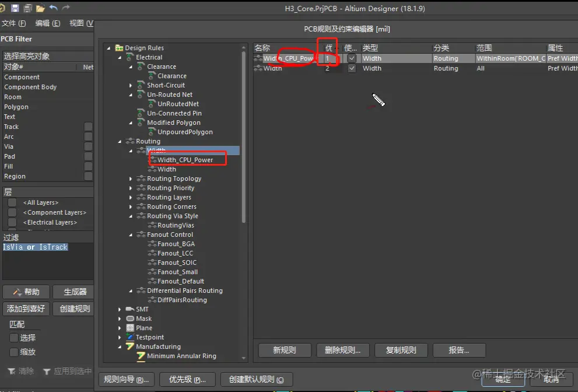
Task: Expand the Testpoint tree node
Action: (120, 337)
